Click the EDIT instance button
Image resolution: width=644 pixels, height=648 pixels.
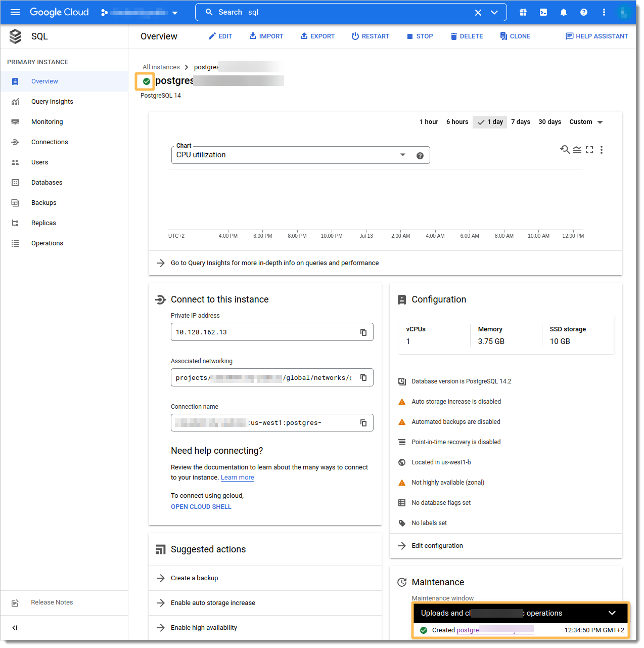220,36
